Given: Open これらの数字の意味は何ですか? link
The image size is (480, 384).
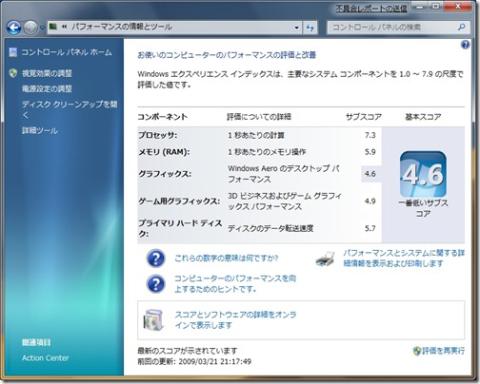Looking at the screenshot, I should coord(226,258).
